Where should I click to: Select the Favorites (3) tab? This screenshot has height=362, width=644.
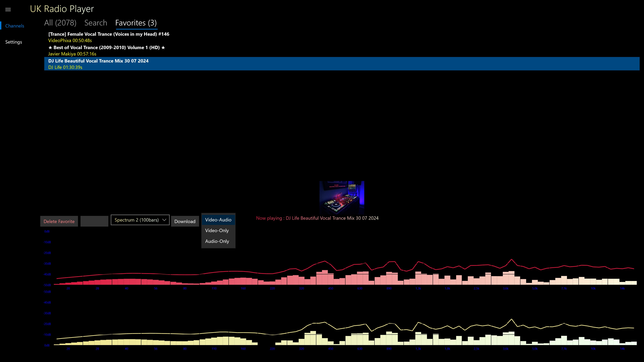coord(136,23)
